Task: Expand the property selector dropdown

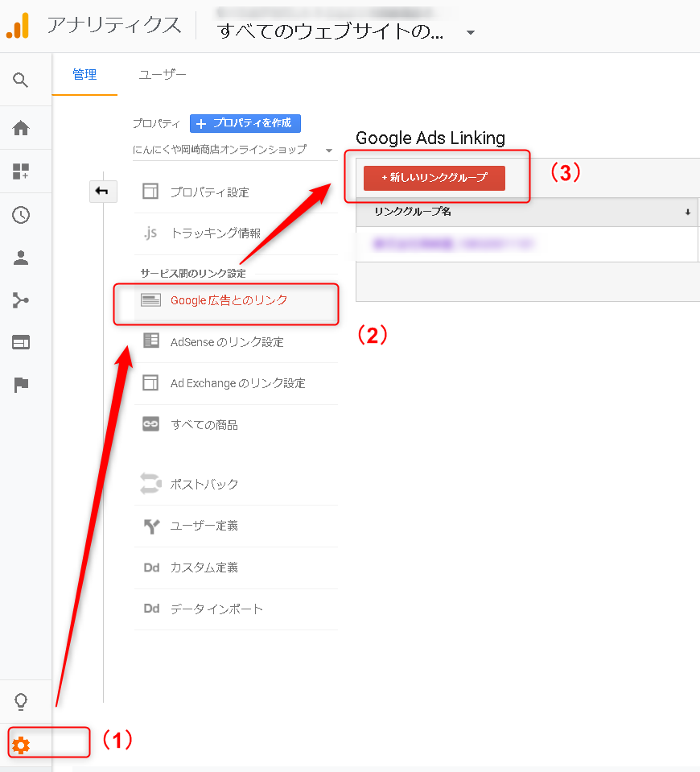Action: (328, 151)
